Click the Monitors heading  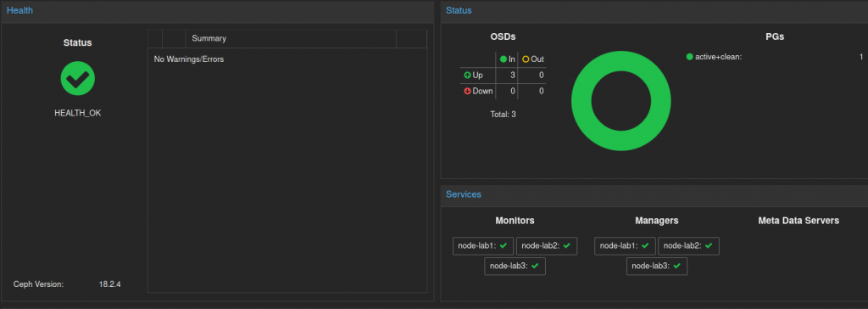[515, 221]
